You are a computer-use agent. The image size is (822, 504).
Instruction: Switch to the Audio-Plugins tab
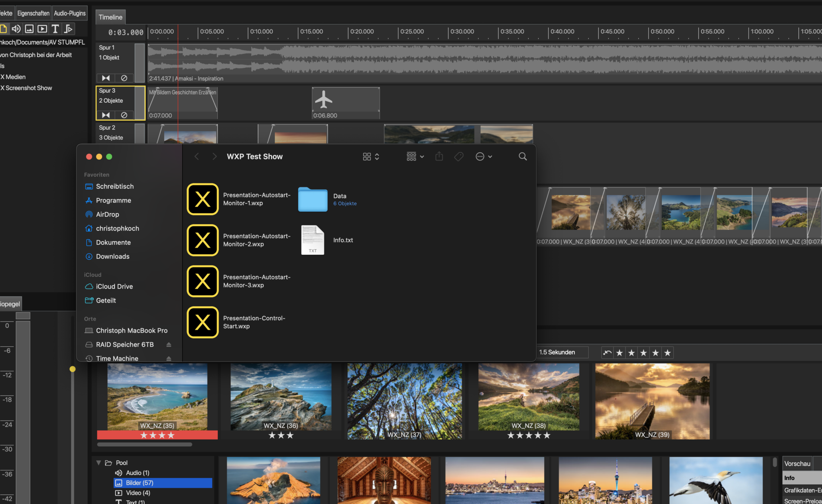coord(69,13)
